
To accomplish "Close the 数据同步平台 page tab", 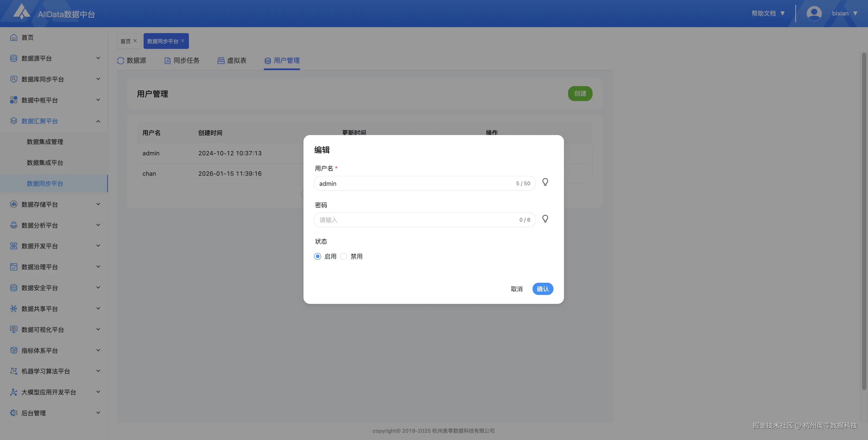I will (x=183, y=41).
